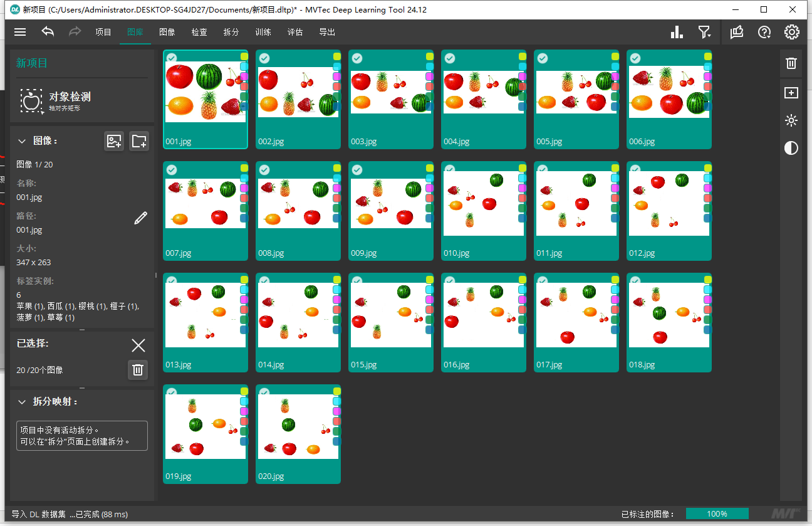The image size is (812, 526).
Task: Open the filter funnel dropdown
Action: click(705, 32)
